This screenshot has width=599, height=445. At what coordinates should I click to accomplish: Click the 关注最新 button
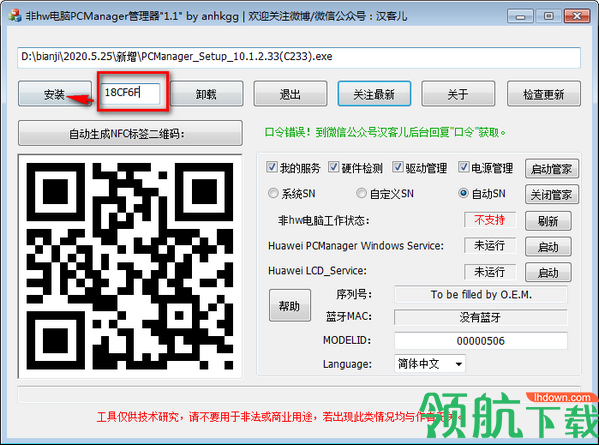pos(374,94)
